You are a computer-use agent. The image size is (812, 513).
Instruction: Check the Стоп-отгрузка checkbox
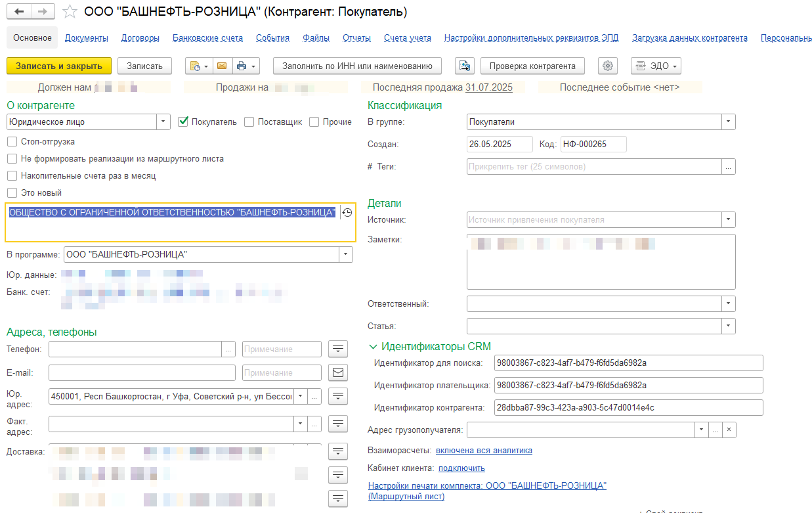[12, 141]
